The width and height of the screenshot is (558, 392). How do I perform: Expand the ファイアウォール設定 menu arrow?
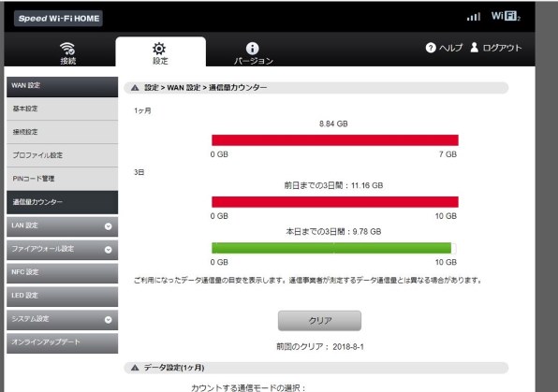point(109,250)
